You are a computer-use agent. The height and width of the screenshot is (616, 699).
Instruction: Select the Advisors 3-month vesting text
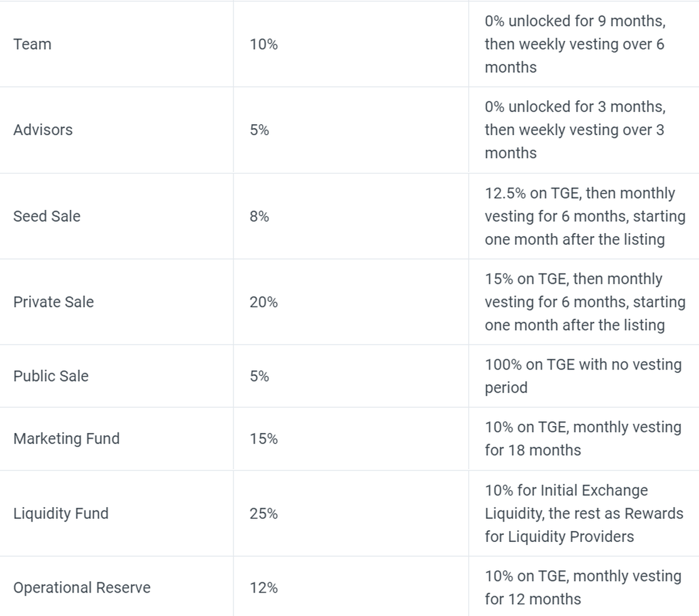coord(575,130)
